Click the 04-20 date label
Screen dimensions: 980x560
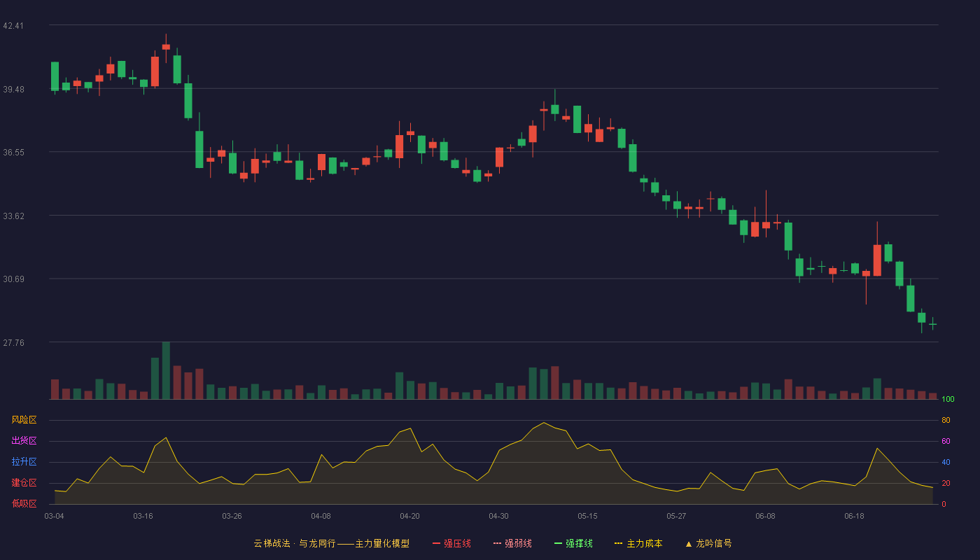[409, 516]
